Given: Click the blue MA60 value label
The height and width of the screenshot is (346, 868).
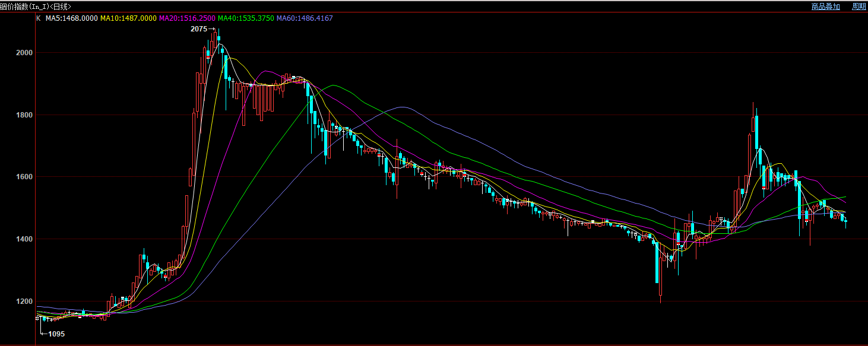Looking at the screenshot, I should pyautogui.click(x=305, y=18).
